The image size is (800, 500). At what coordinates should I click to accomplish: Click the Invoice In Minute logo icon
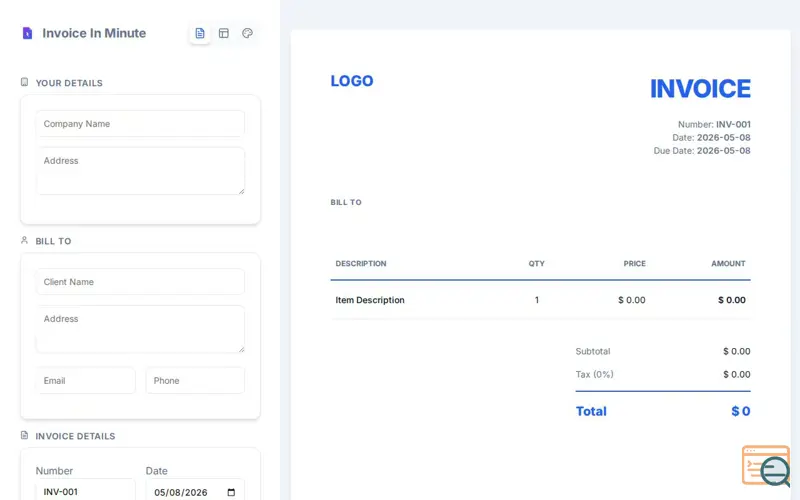point(27,33)
